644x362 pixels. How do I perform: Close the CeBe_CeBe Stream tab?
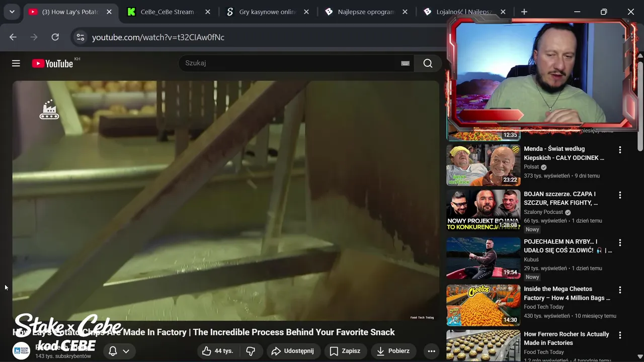(207, 12)
